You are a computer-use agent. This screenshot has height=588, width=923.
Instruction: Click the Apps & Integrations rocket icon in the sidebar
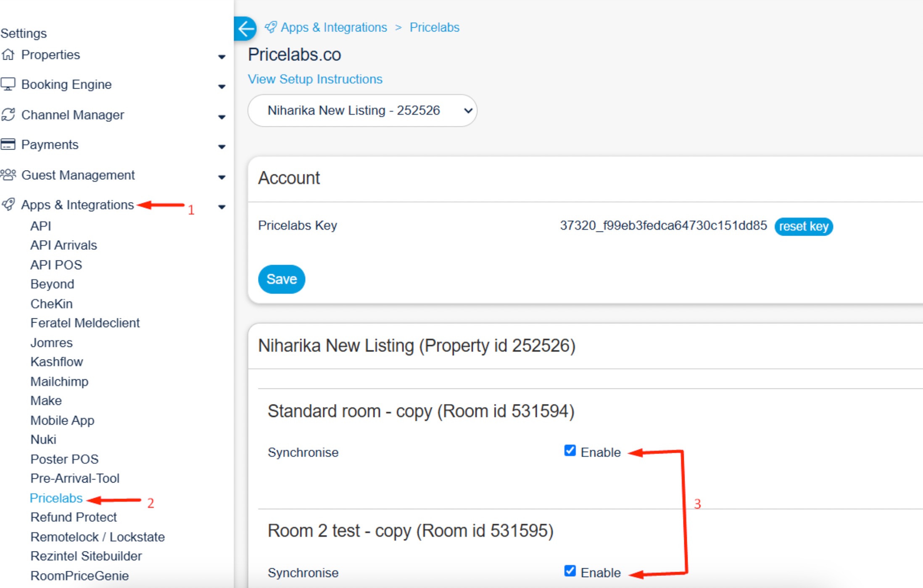8,205
